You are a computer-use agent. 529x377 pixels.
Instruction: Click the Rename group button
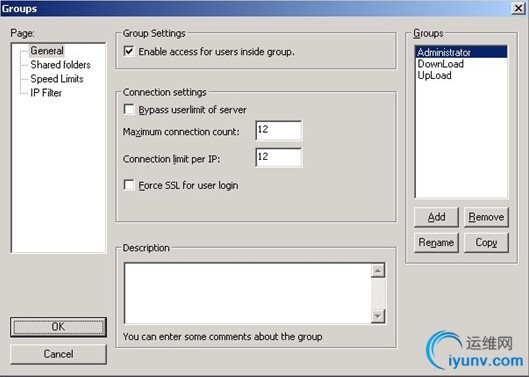tap(436, 242)
